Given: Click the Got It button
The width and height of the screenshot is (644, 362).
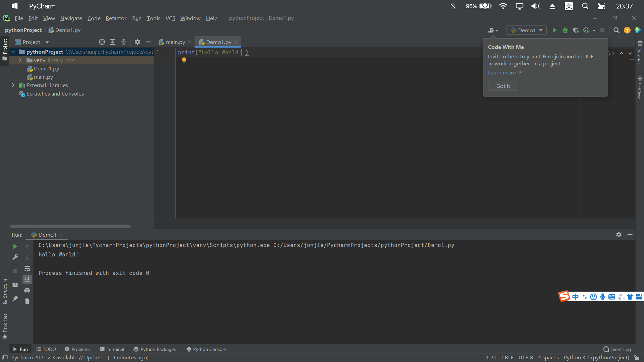Looking at the screenshot, I should 503,86.
